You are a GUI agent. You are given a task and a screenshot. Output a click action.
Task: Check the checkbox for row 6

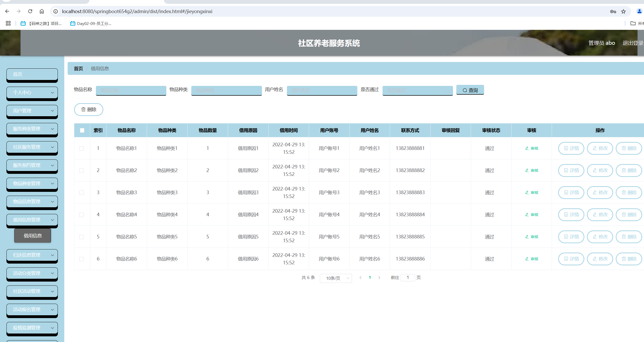[81, 259]
